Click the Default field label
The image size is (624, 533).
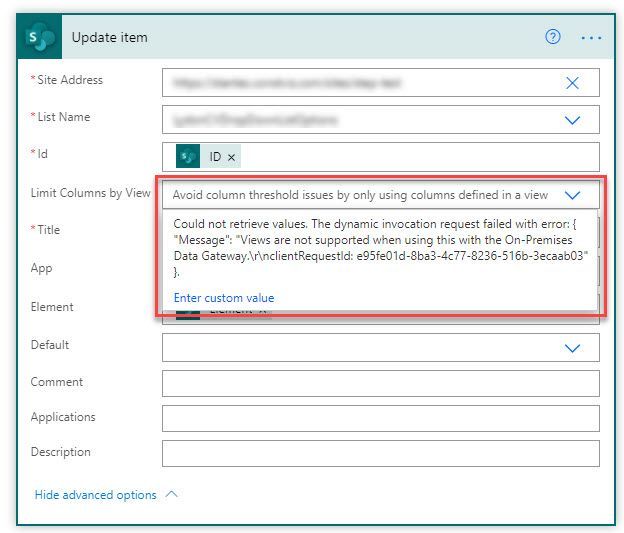click(x=50, y=345)
